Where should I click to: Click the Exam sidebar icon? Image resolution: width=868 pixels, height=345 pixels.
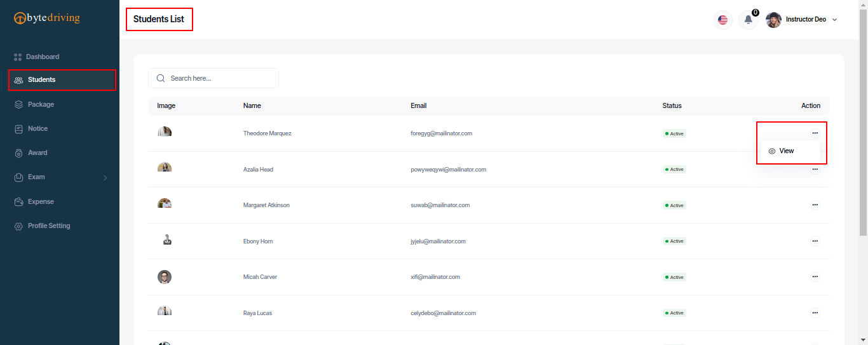coord(18,177)
